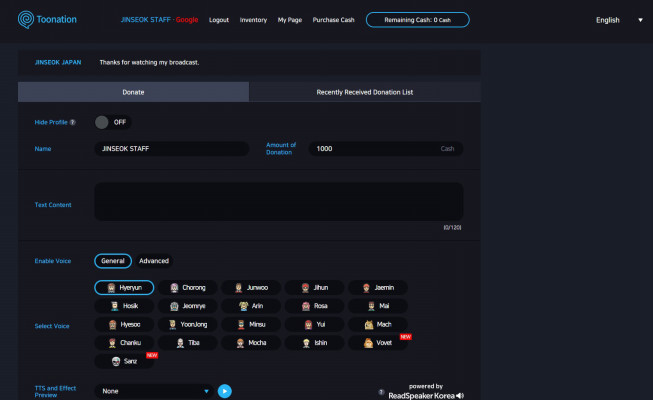653x400 pixels.
Task: Pick the Ishin voice
Action: coord(314,342)
